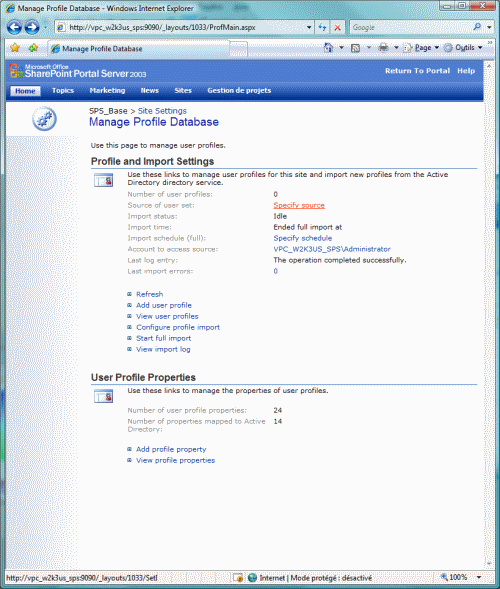Click the '24' profile properties count
This screenshot has height=589, width=500.
point(278,410)
